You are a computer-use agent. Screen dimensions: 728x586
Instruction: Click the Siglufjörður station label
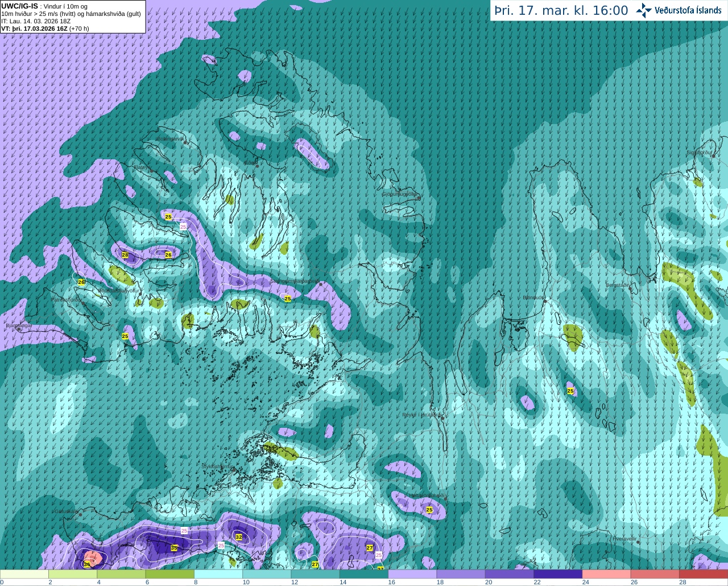click(x=699, y=152)
